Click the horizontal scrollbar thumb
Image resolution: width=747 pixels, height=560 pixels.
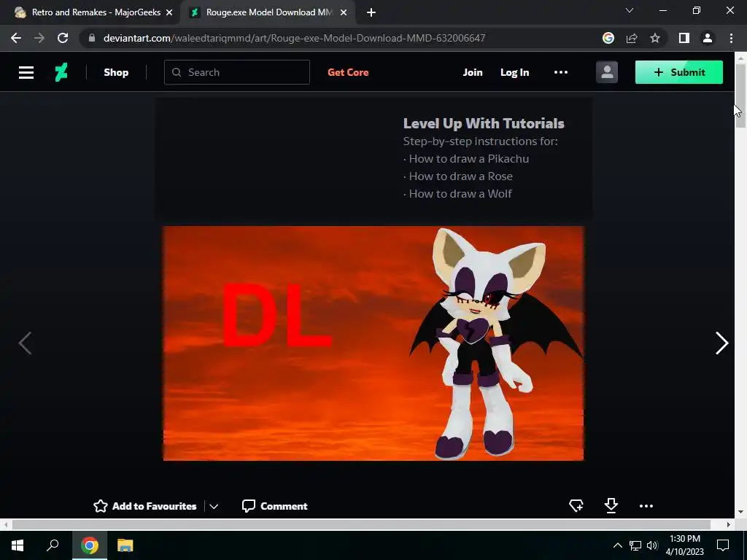(x=361, y=524)
